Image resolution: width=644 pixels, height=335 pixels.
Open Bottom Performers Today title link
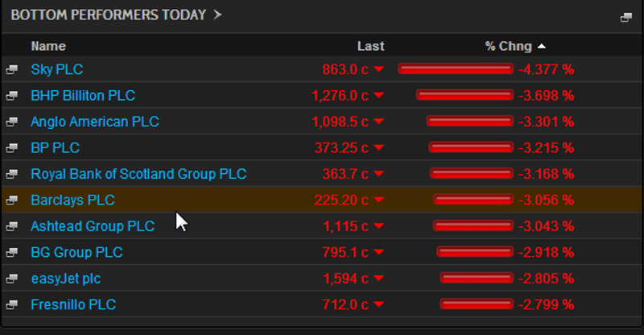pyautogui.click(x=109, y=14)
